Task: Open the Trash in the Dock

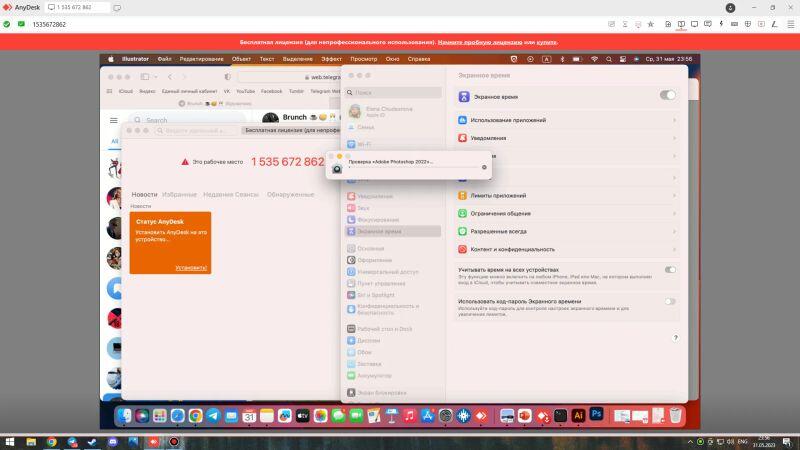Action: (676, 414)
